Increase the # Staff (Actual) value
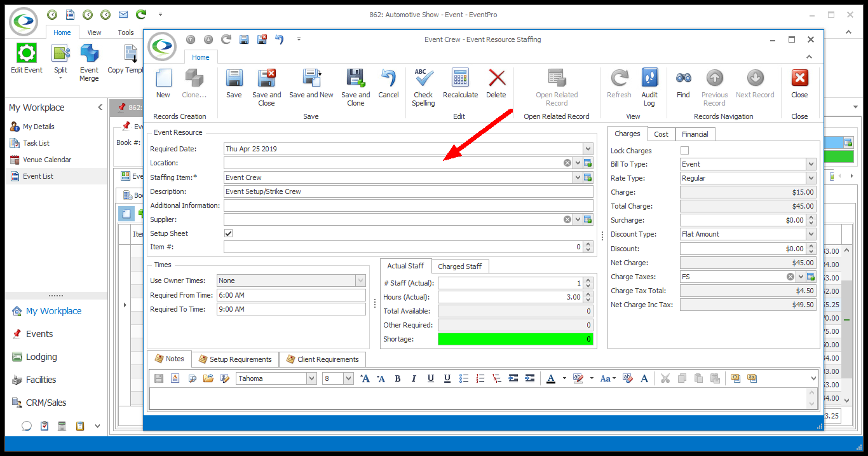This screenshot has width=868, height=456. click(588, 280)
